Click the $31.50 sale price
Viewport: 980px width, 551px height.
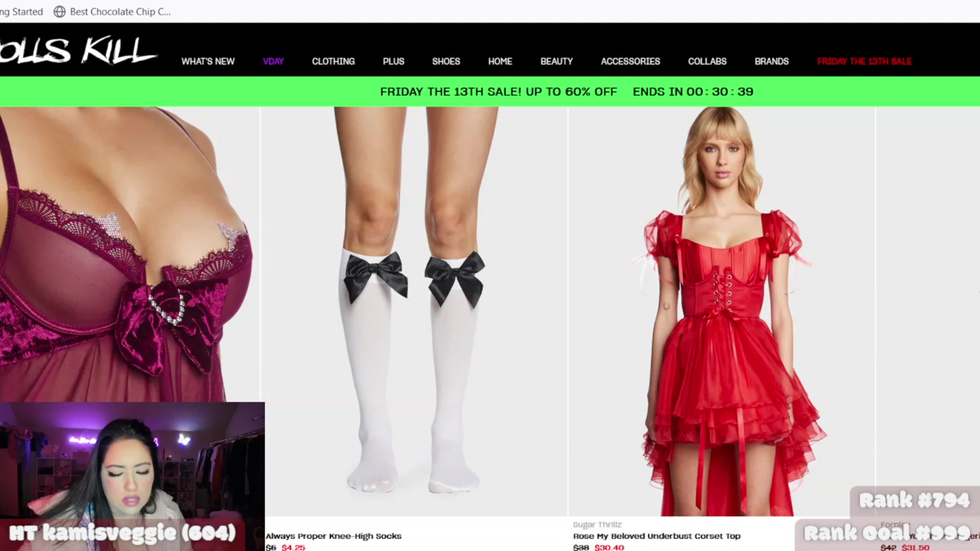click(915, 547)
